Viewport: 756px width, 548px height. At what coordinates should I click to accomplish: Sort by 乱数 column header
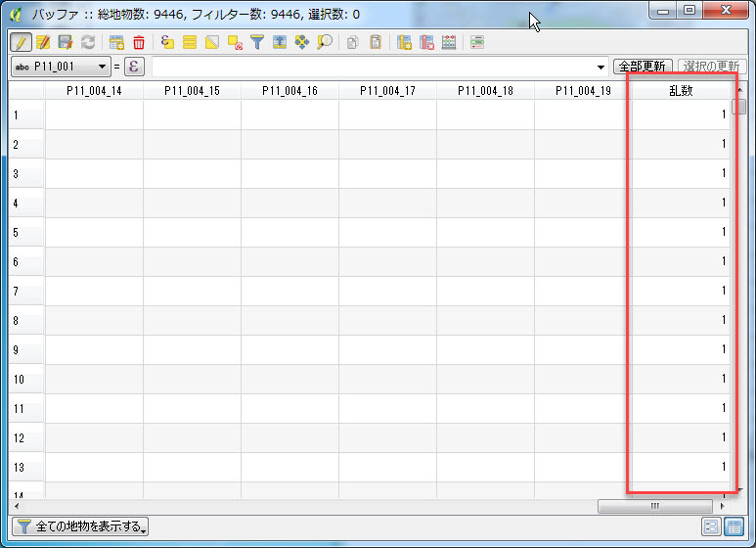coord(681,91)
